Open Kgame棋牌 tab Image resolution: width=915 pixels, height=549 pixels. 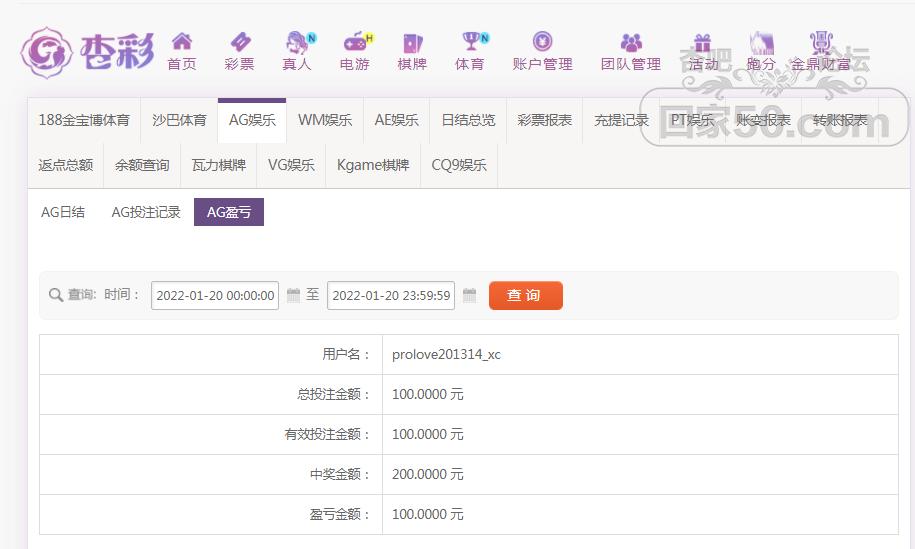tap(373, 165)
